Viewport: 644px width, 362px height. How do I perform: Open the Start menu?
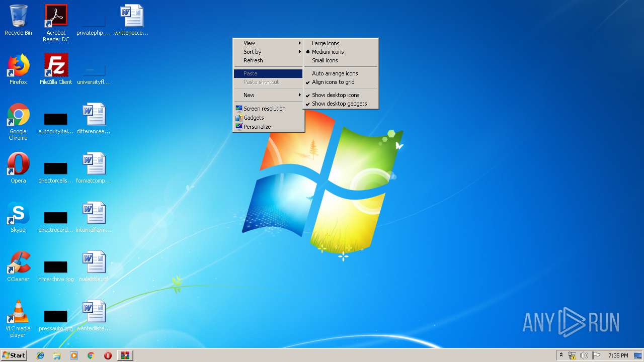(x=14, y=355)
